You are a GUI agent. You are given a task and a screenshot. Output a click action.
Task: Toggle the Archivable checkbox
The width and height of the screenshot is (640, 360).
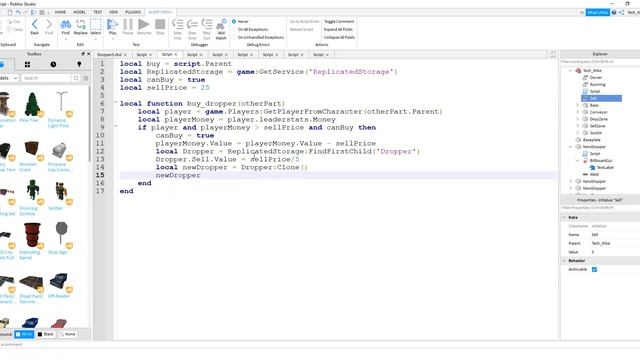coord(594,269)
